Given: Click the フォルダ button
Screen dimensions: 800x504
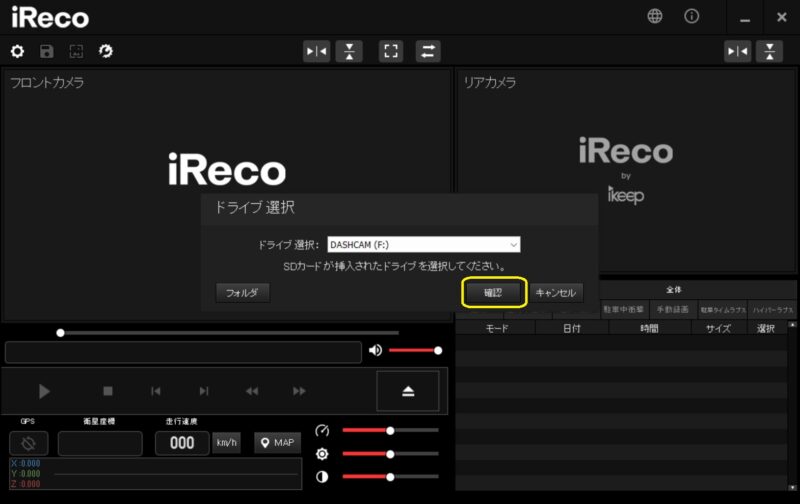Looking at the screenshot, I should pyautogui.click(x=242, y=293).
